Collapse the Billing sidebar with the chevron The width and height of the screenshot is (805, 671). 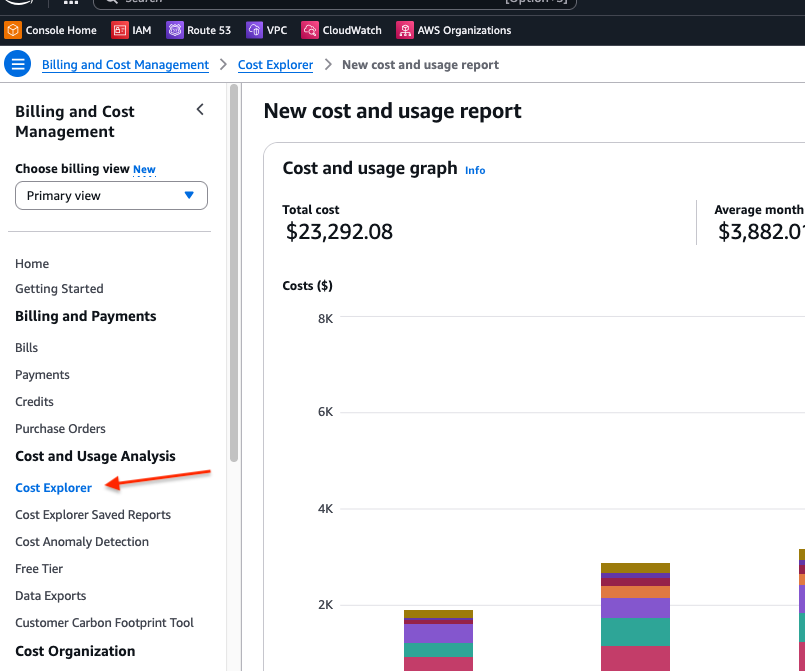click(x=200, y=109)
